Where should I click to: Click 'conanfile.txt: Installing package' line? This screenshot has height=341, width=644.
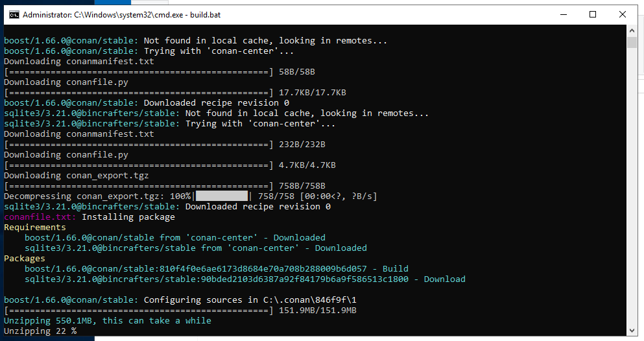[x=89, y=217]
